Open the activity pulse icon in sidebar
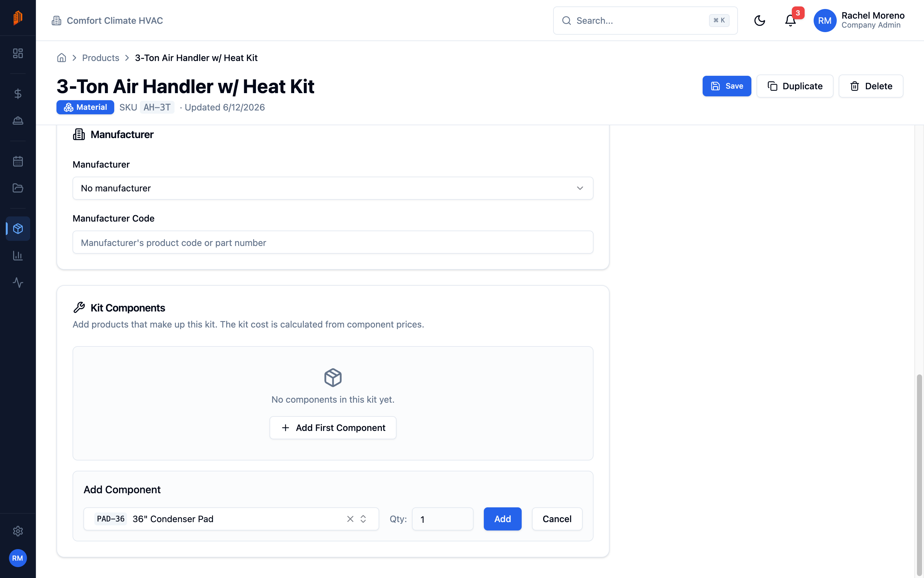The height and width of the screenshot is (578, 924). pos(18,283)
